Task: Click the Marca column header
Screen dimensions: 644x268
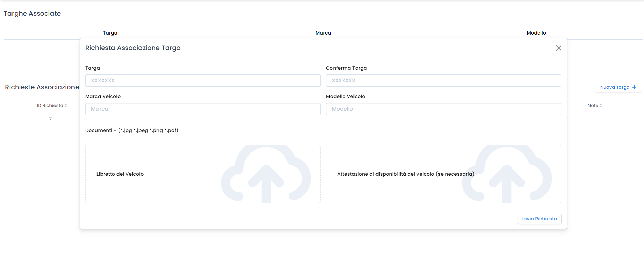Action: (x=323, y=33)
